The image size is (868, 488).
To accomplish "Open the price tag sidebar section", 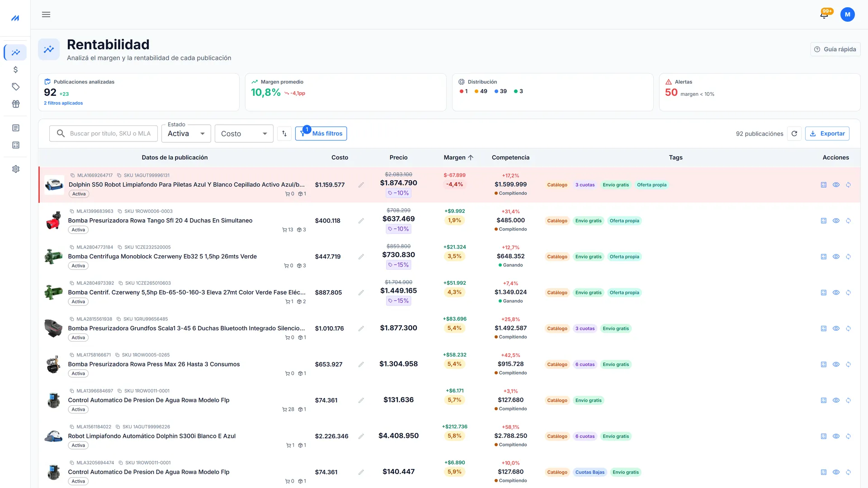I will (16, 87).
